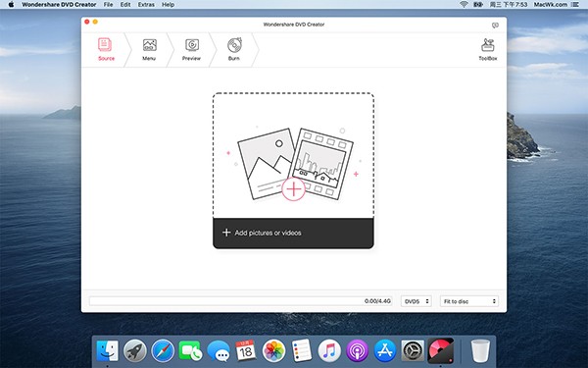588x368 pixels.
Task: Open the Wondershare DVD Creator app menu
Action: coord(59,5)
